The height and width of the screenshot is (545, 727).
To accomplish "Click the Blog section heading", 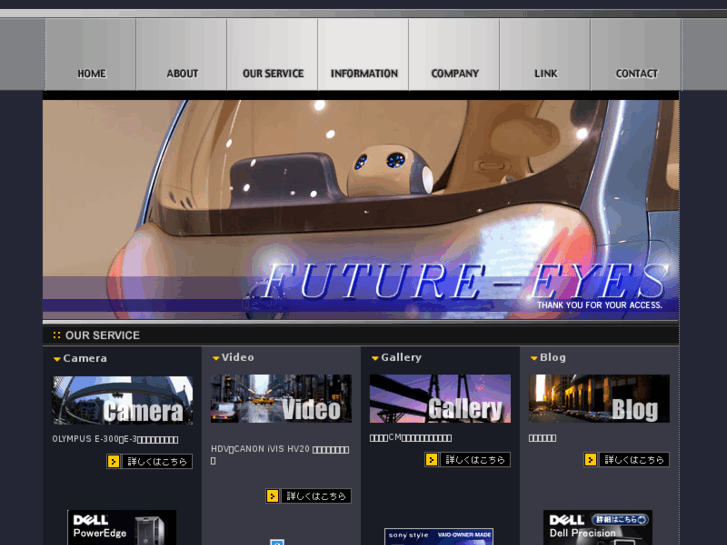I will 553,357.
